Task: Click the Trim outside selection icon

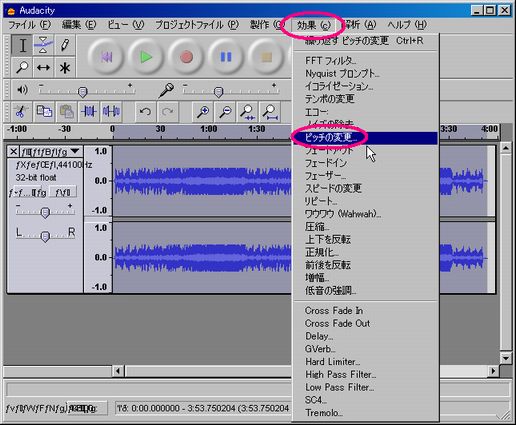Action: tap(89, 112)
